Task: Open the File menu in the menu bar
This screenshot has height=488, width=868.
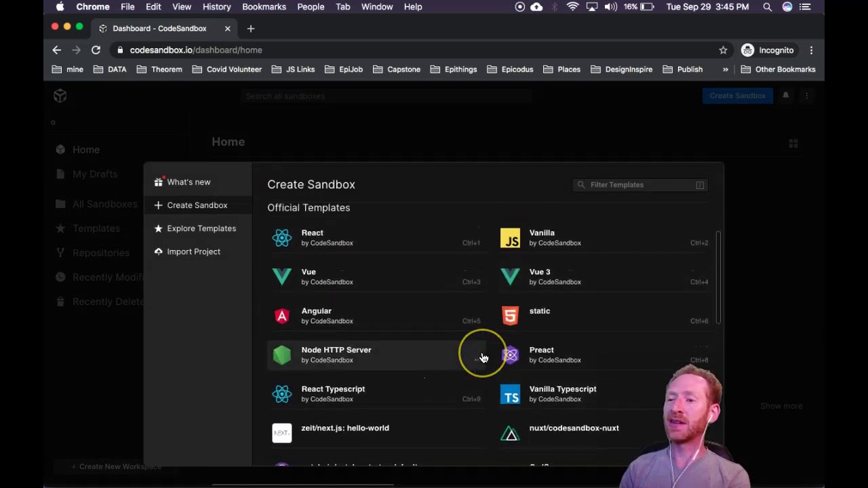Action: pyautogui.click(x=127, y=7)
